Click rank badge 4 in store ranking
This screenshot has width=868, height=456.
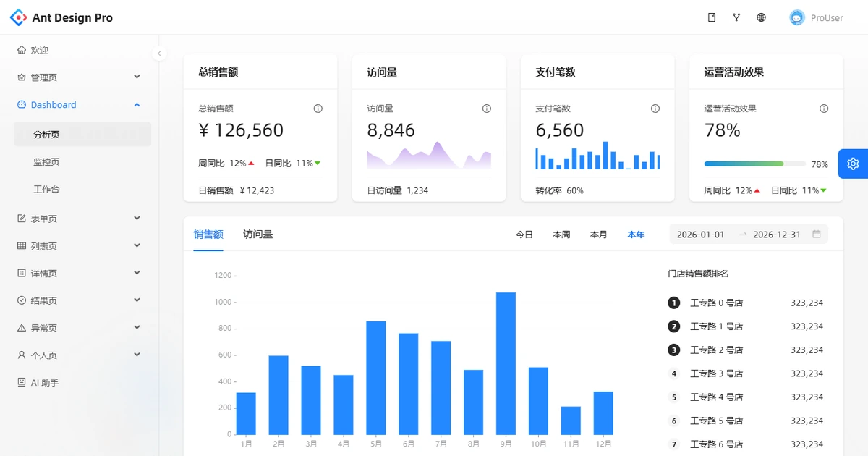pyautogui.click(x=674, y=373)
